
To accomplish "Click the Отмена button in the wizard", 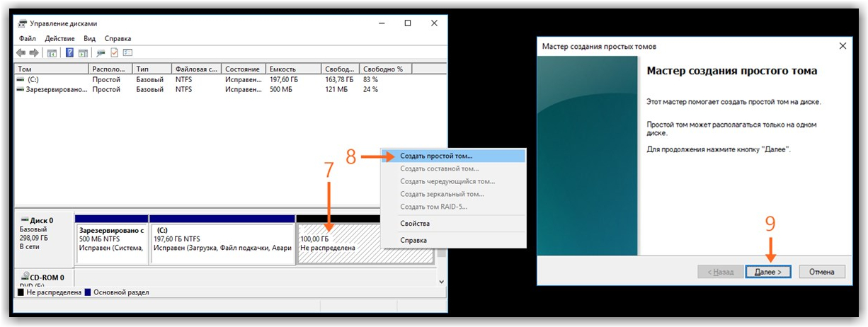I will coord(822,272).
